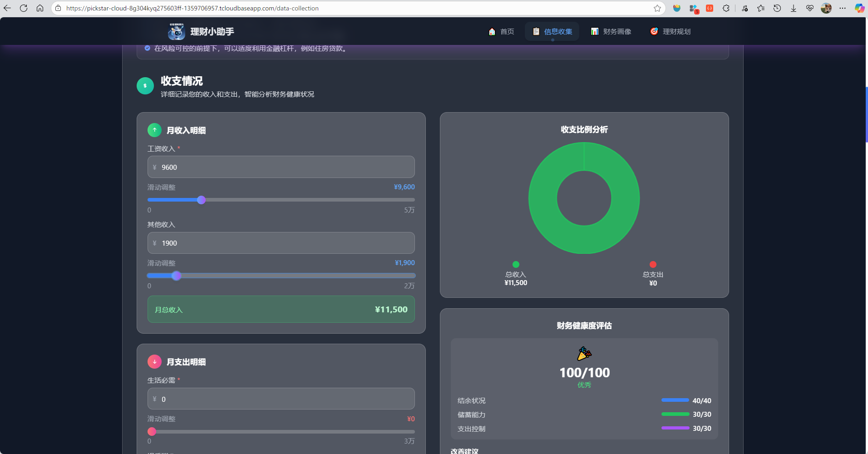
Task: Click the 月总收入 ¥11,500 summary box
Action: (281, 309)
